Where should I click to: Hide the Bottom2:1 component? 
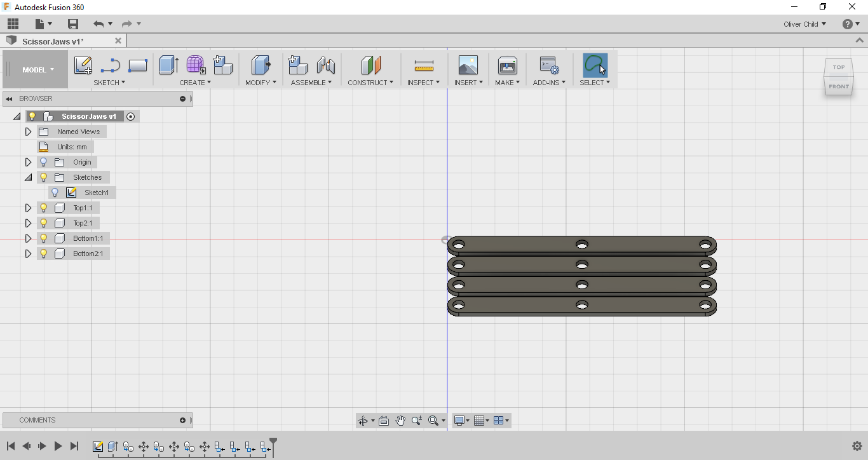[x=44, y=254]
